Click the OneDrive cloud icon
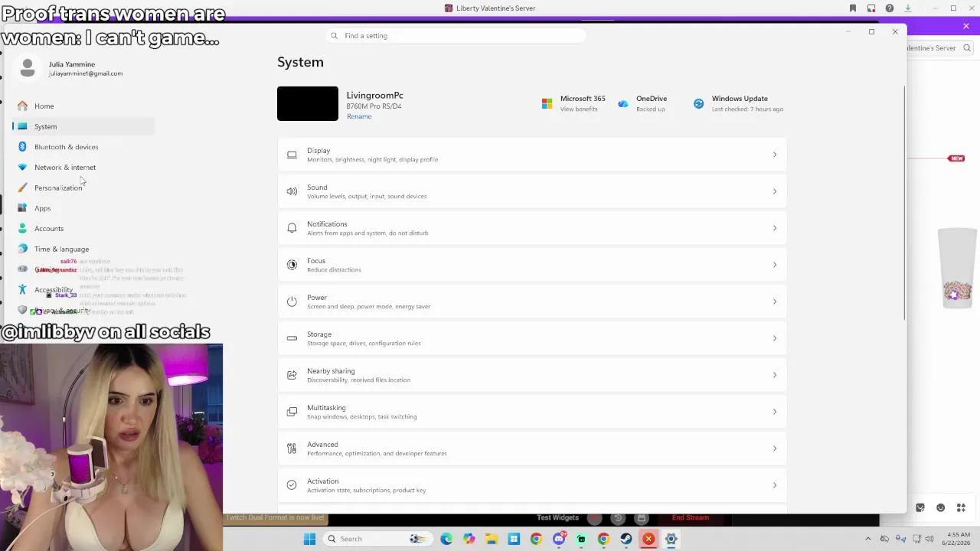980x551 pixels. click(x=623, y=103)
